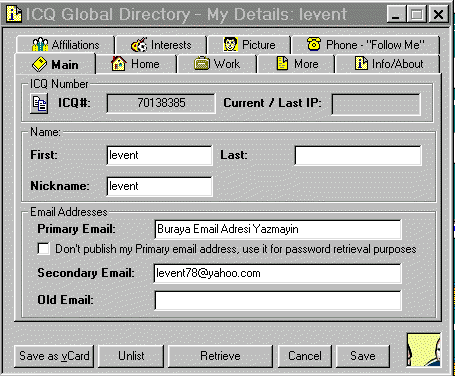Switch to the Work tab
This screenshot has width=455, height=376.
tap(217, 64)
